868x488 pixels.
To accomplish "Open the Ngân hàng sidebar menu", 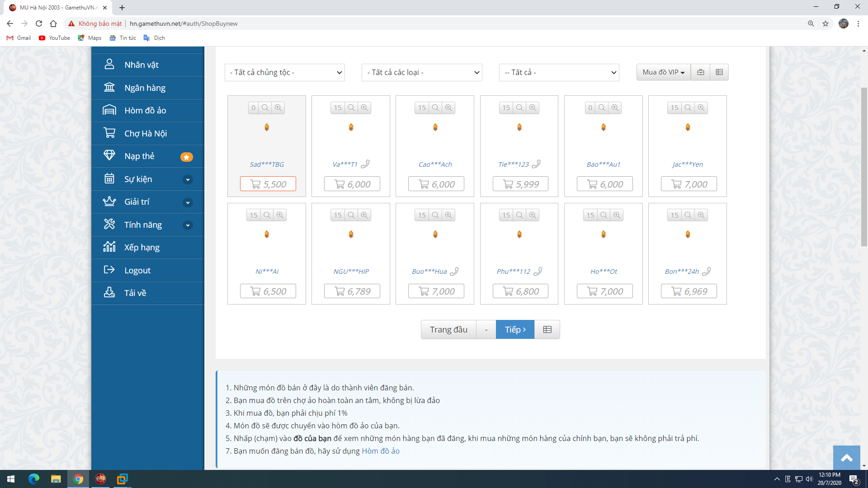I will pyautogui.click(x=145, y=88).
